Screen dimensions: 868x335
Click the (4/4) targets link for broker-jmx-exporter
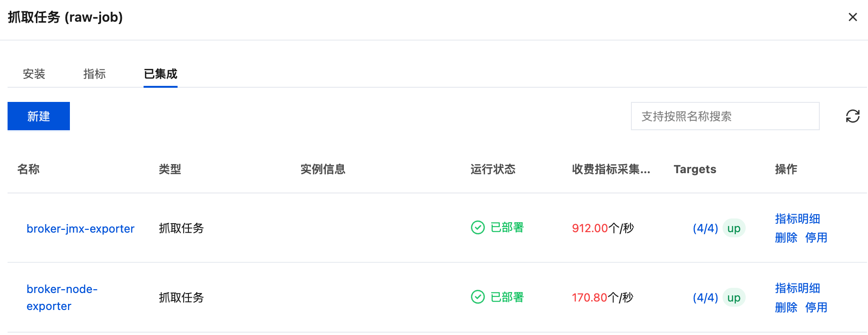[x=705, y=228]
